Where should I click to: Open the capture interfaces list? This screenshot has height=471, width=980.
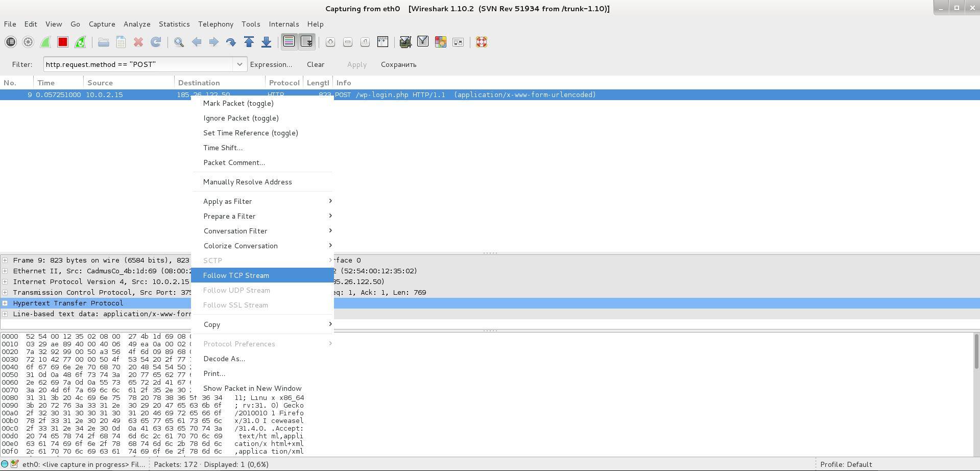coord(11,42)
